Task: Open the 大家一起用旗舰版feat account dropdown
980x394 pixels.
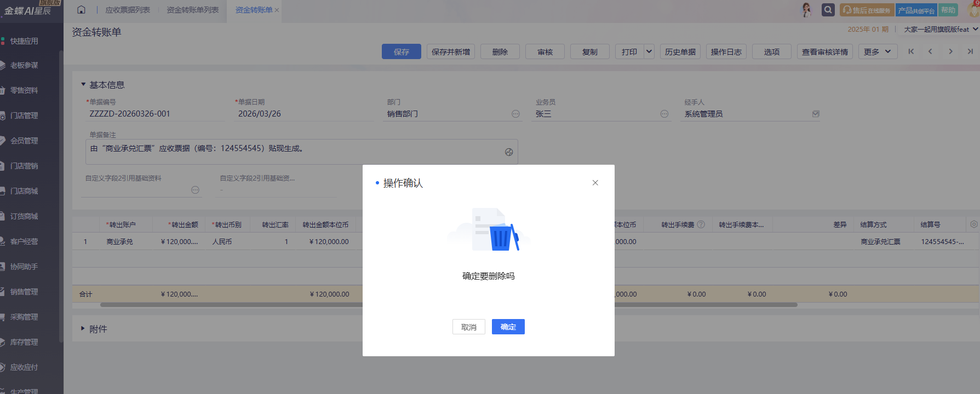Action: click(x=941, y=30)
